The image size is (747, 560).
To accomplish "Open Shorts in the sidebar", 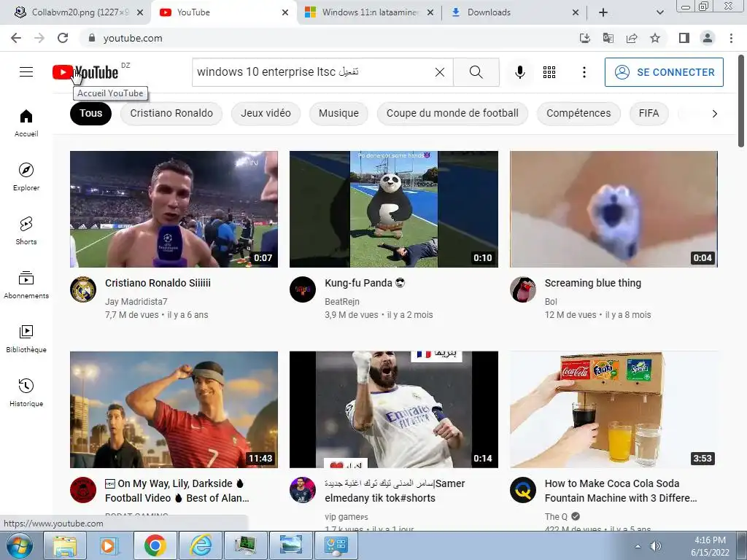I will click(26, 231).
